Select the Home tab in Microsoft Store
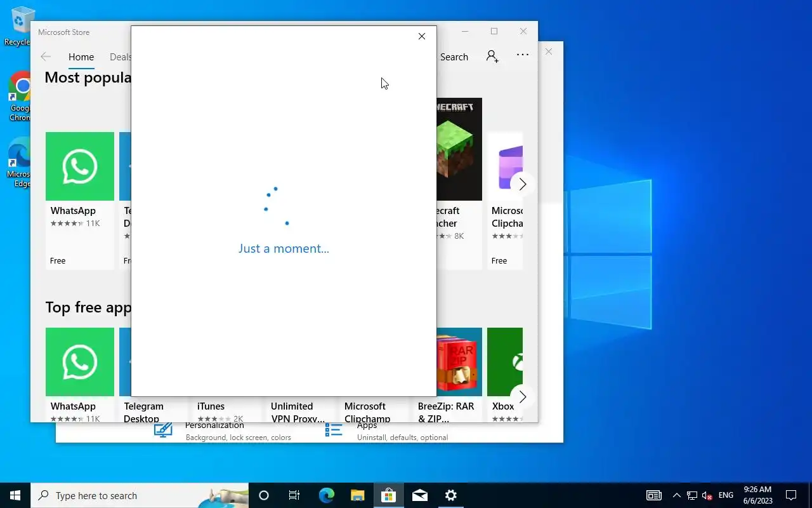 click(81, 57)
